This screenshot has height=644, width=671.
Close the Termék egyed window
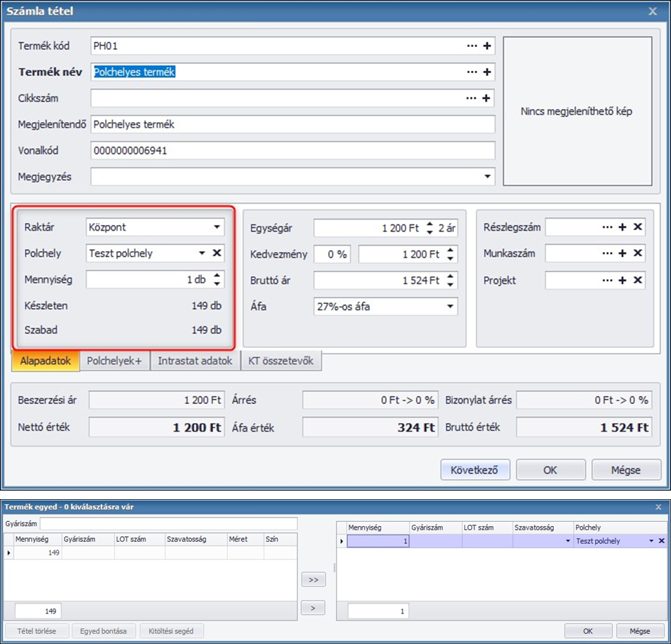pyautogui.click(x=658, y=507)
